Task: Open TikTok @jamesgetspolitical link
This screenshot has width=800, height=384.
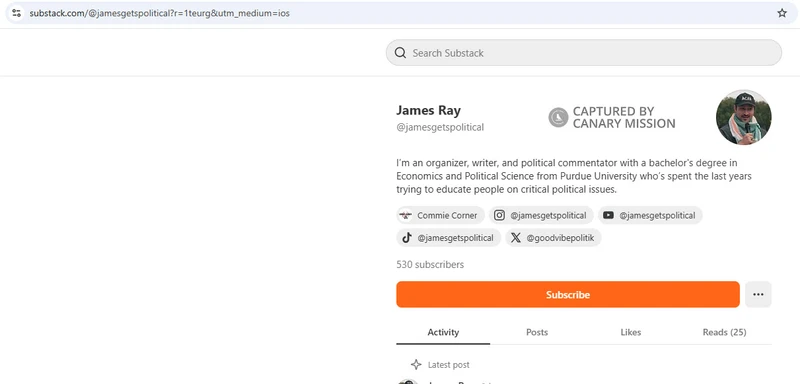Action: point(448,238)
